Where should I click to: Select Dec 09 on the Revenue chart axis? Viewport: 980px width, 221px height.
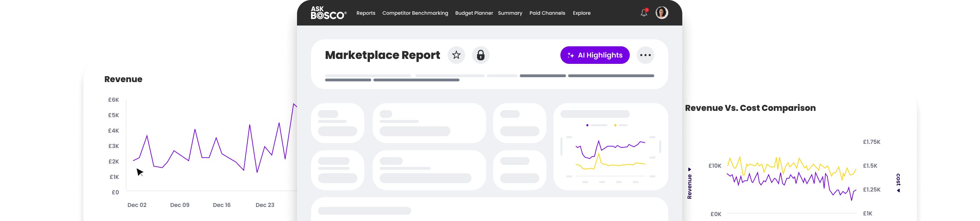coord(180,205)
